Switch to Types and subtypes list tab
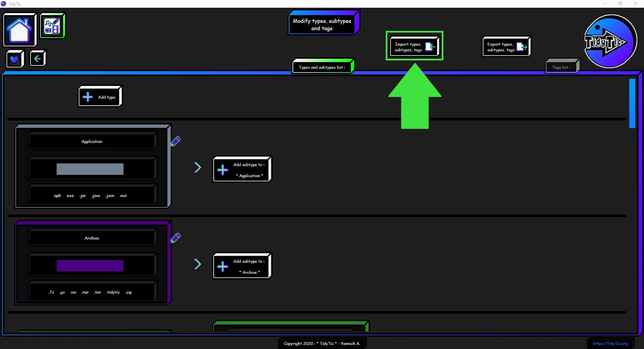Viewport: 644px width, 349px height. click(x=322, y=67)
